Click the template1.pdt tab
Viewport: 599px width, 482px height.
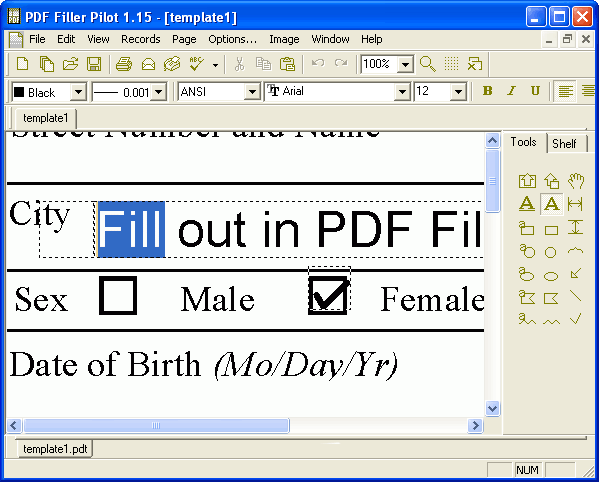pos(55,448)
